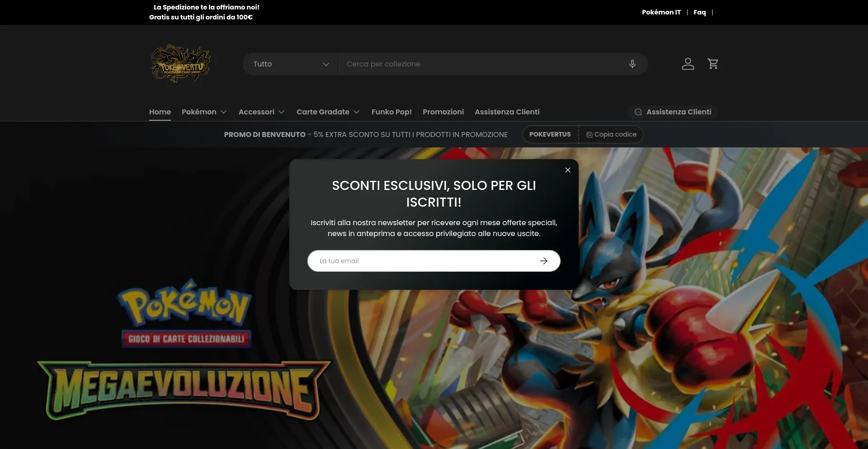Viewport: 868px width, 449px height.
Task: Expand the Pokémon menu chevron
Action: coord(224,112)
